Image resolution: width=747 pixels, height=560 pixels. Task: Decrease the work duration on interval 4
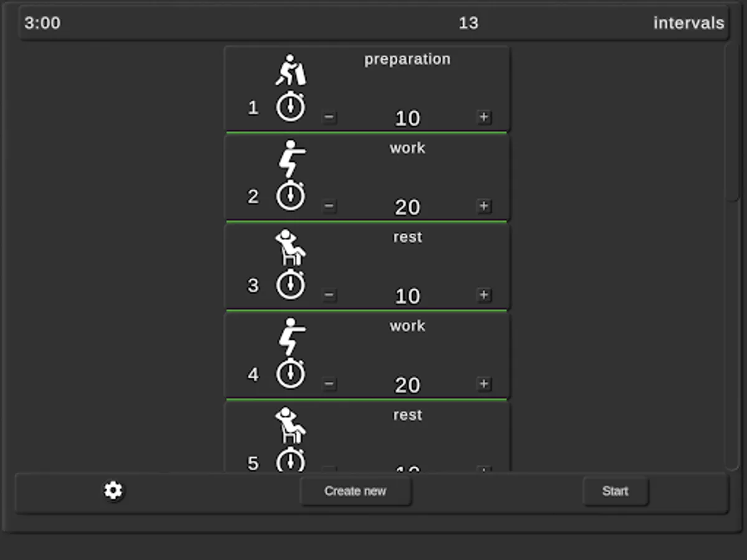click(329, 384)
